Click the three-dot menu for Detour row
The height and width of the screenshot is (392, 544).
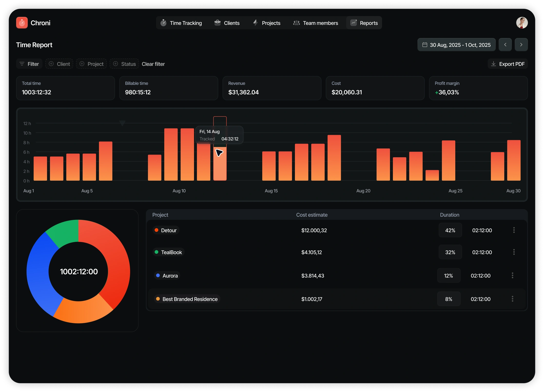514,230
